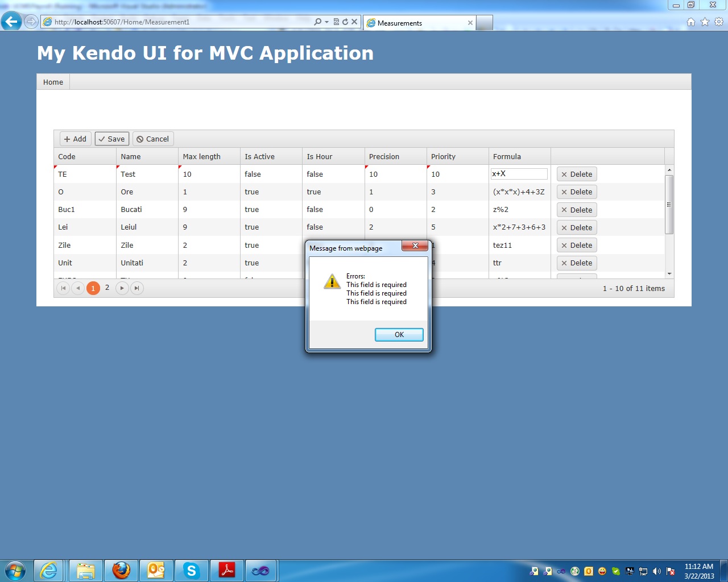Open a new blank browser tab
Screen dimensions: 728x582
[x=484, y=23]
